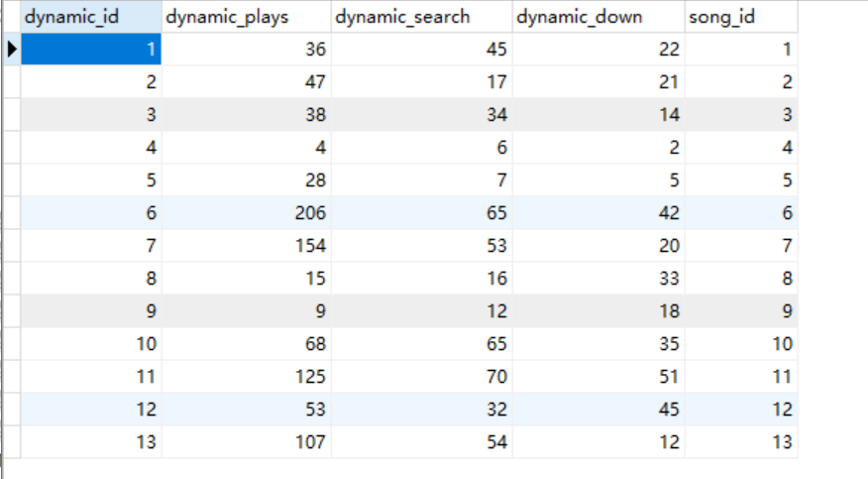Image resolution: width=868 pixels, height=479 pixels.
Task: Click dynamic_plays cell with value 68
Action: [x=247, y=343]
